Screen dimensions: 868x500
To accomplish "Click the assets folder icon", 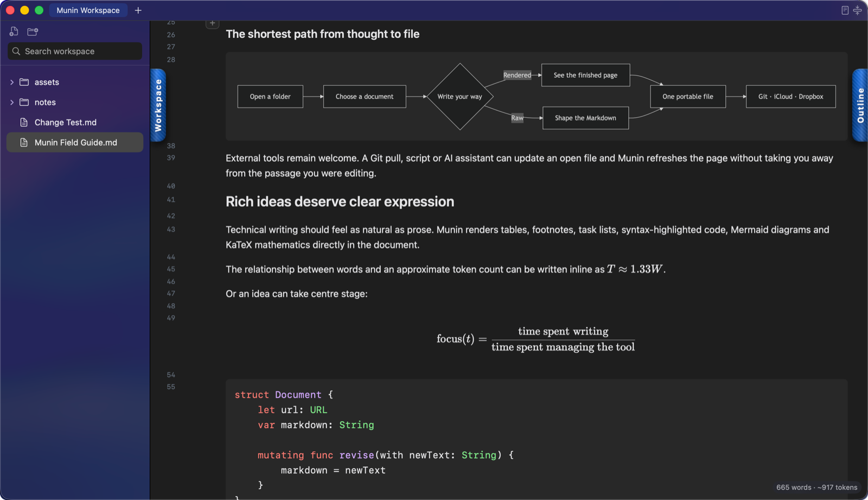I will [24, 82].
